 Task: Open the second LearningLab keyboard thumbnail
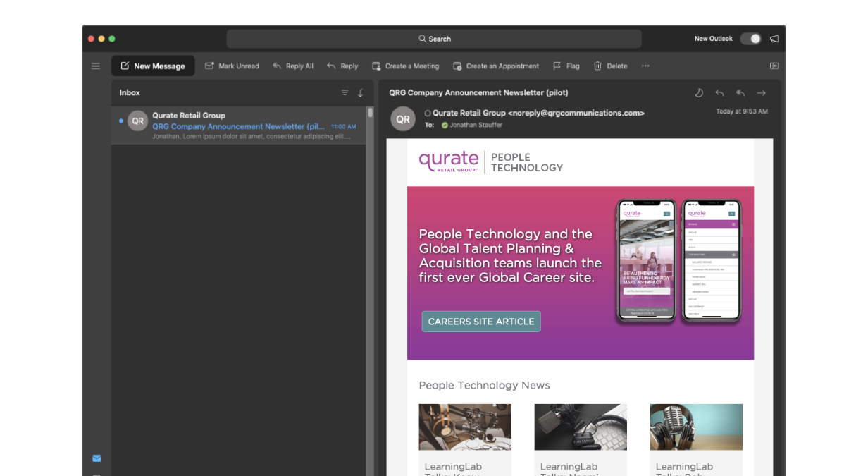[581, 427]
